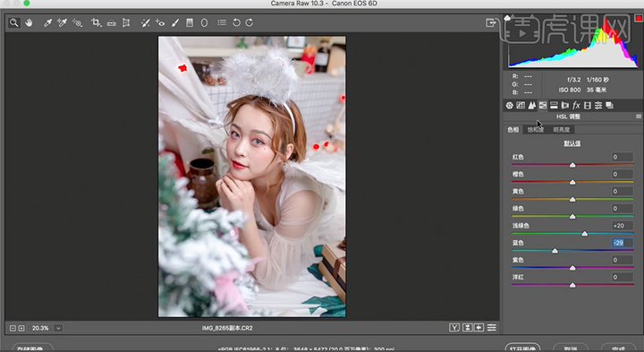The height and width of the screenshot is (352, 644).
Task: Select the Radial Filter tool
Action: pyautogui.click(x=204, y=22)
